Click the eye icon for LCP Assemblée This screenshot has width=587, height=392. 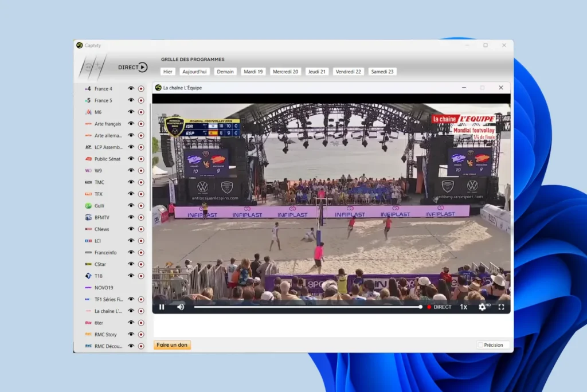[131, 147]
